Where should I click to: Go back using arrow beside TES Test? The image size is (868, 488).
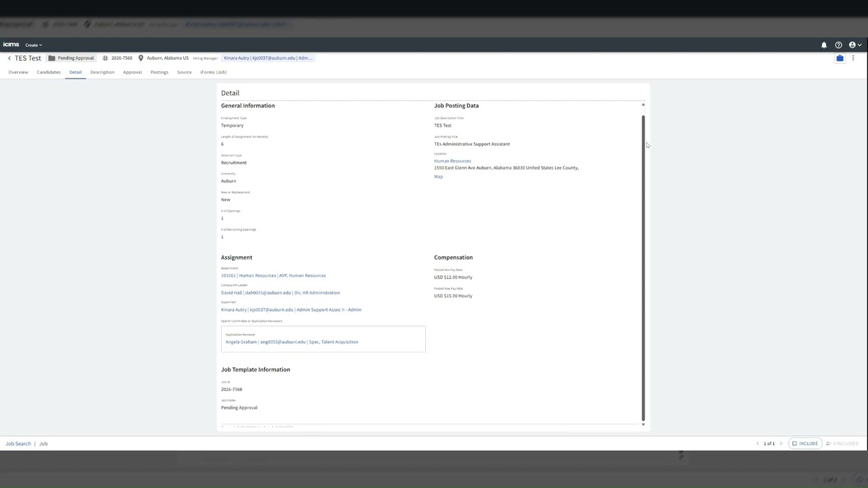(x=9, y=58)
